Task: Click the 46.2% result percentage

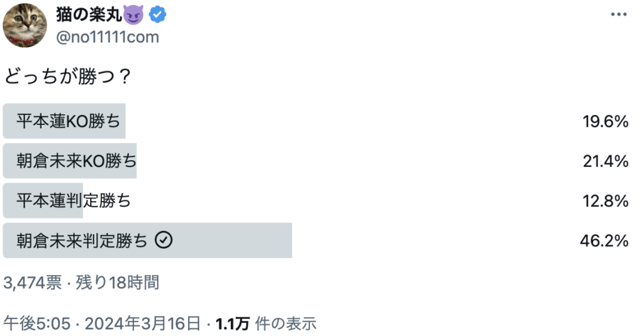Action: pyautogui.click(x=604, y=241)
